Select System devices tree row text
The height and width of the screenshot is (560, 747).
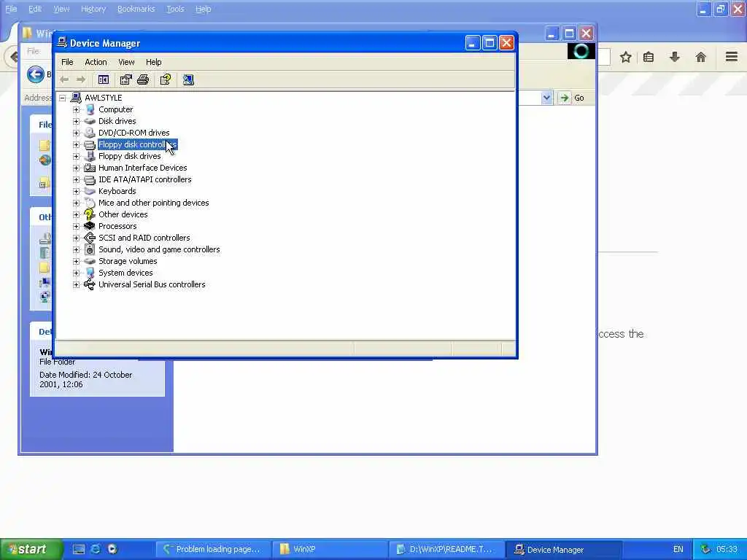[x=125, y=273]
